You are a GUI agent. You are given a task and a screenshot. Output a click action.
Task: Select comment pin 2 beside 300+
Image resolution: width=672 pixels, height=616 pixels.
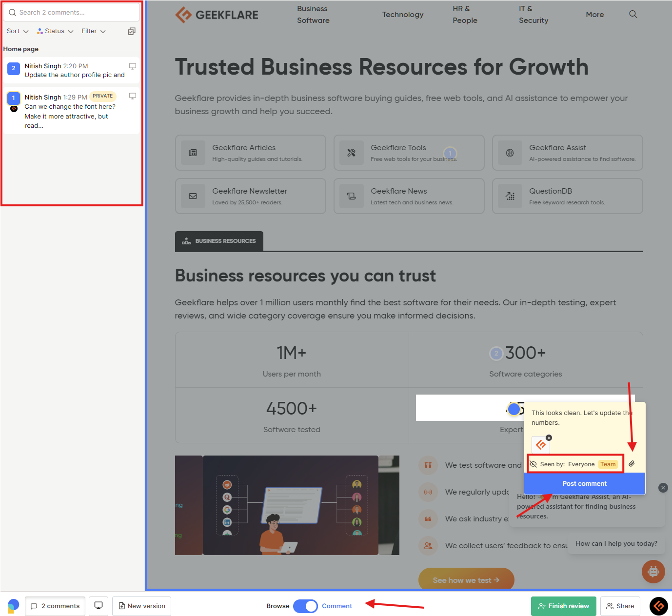tap(496, 353)
